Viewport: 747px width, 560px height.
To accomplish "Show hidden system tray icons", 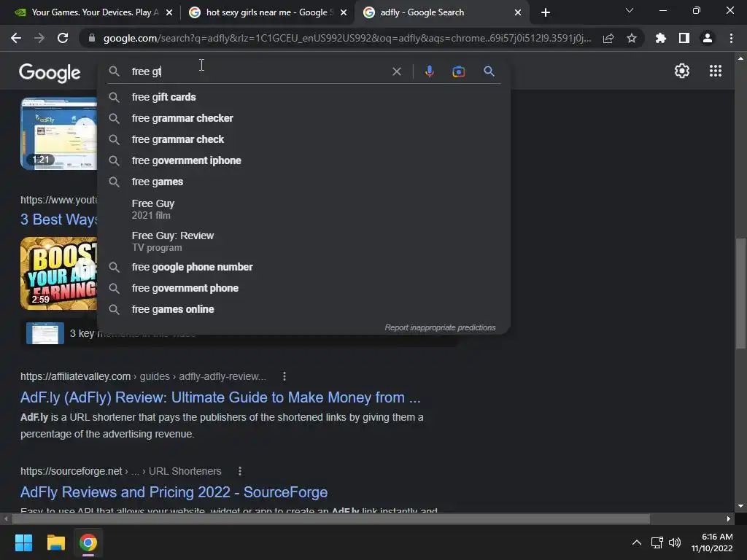I will pyautogui.click(x=636, y=542).
